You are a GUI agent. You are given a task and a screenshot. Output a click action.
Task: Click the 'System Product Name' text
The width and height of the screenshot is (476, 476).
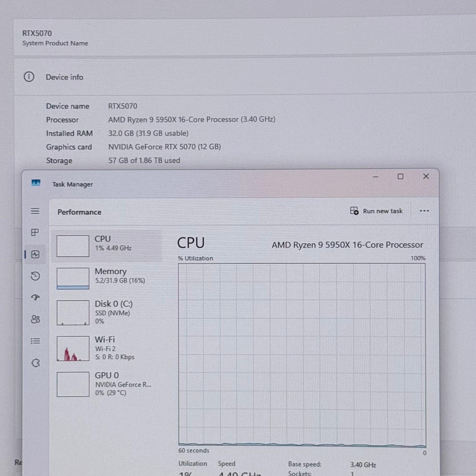point(55,43)
